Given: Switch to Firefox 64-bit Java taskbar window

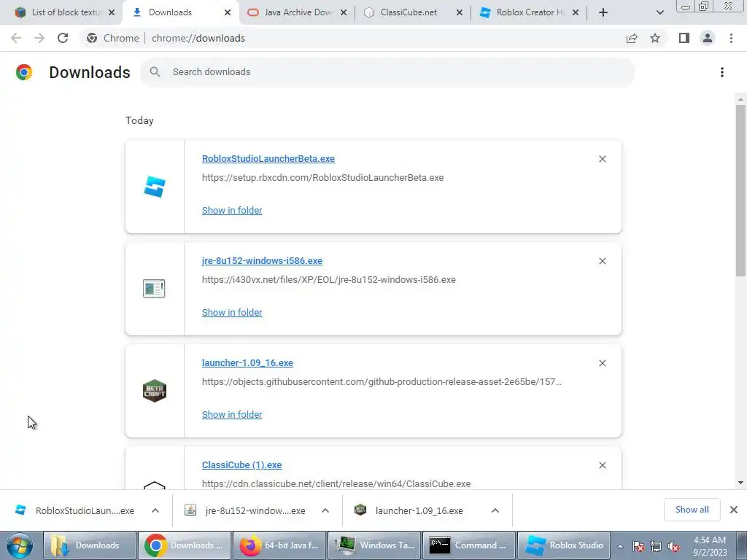Looking at the screenshot, I should tap(279, 545).
